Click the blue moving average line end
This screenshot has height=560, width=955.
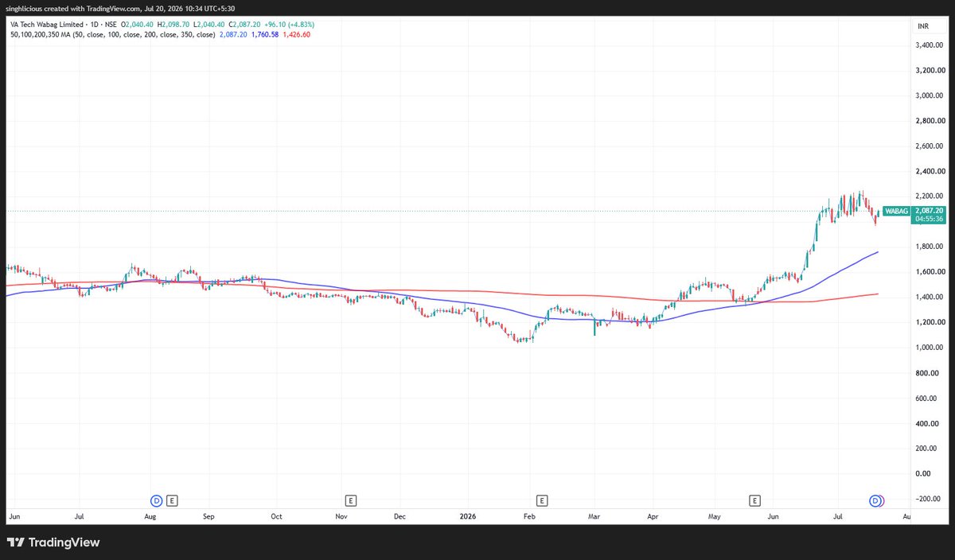pyautogui.click(x=877, y=252)
